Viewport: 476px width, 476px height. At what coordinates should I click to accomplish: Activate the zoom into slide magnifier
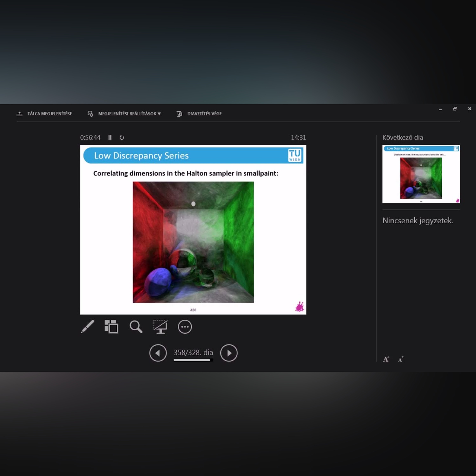tap(136, 327)
